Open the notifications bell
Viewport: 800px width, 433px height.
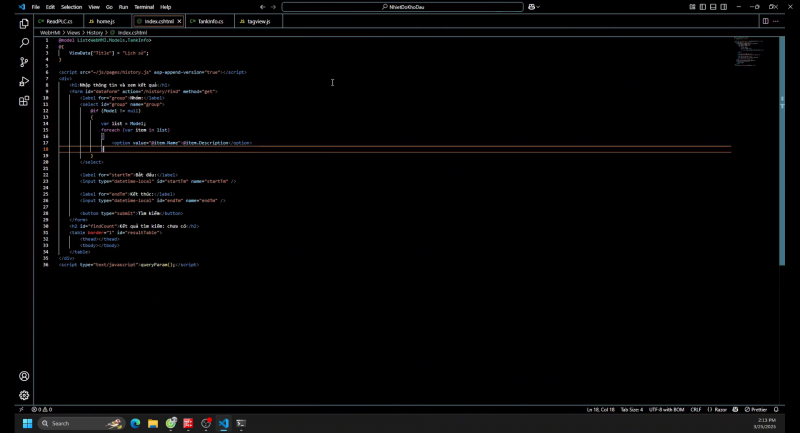[x=776, y=410]
